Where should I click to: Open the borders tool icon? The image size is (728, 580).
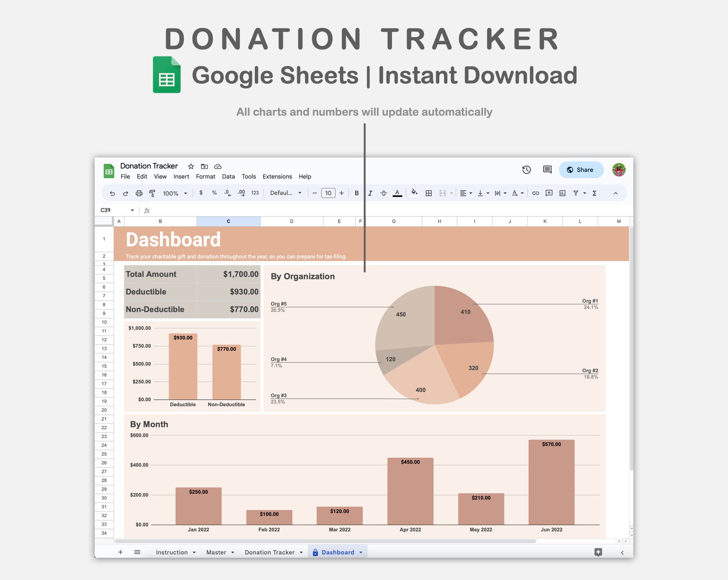tap(429, 193)
